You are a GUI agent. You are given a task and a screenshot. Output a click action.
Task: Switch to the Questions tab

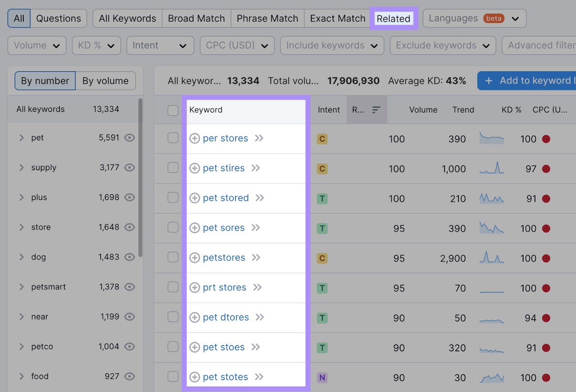coord(58,18)
